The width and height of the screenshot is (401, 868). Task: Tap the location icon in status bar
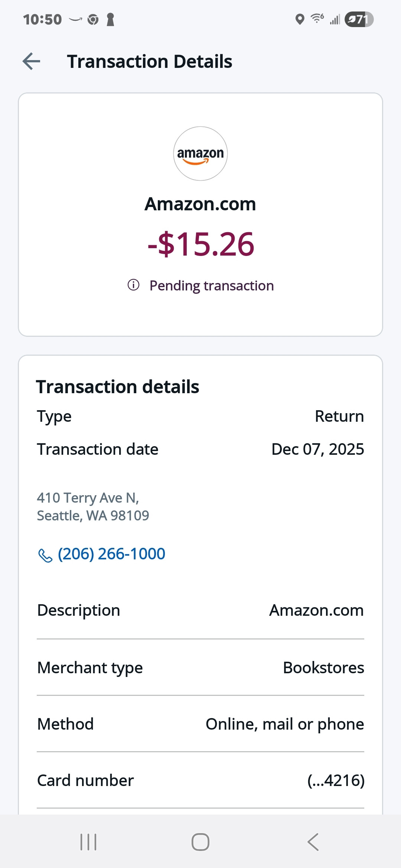300,19
